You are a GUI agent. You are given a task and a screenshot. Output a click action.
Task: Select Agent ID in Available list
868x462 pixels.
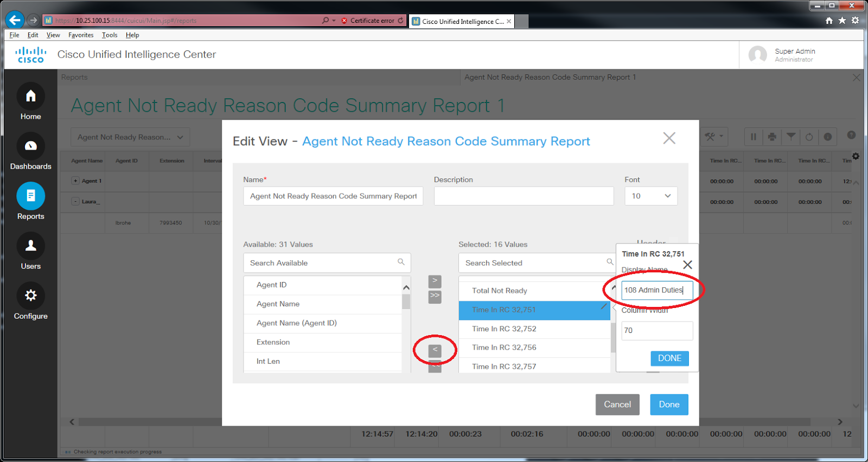pyautogui.click(x=323, y=285)
